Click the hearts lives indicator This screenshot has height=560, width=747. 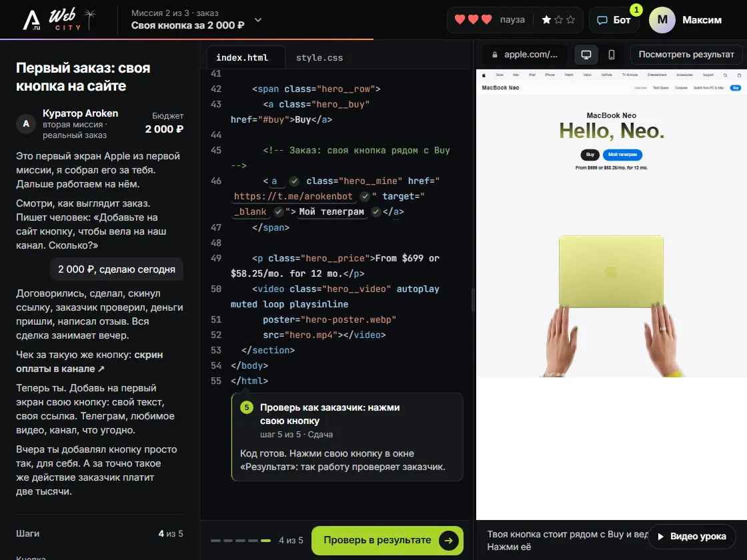473,19
